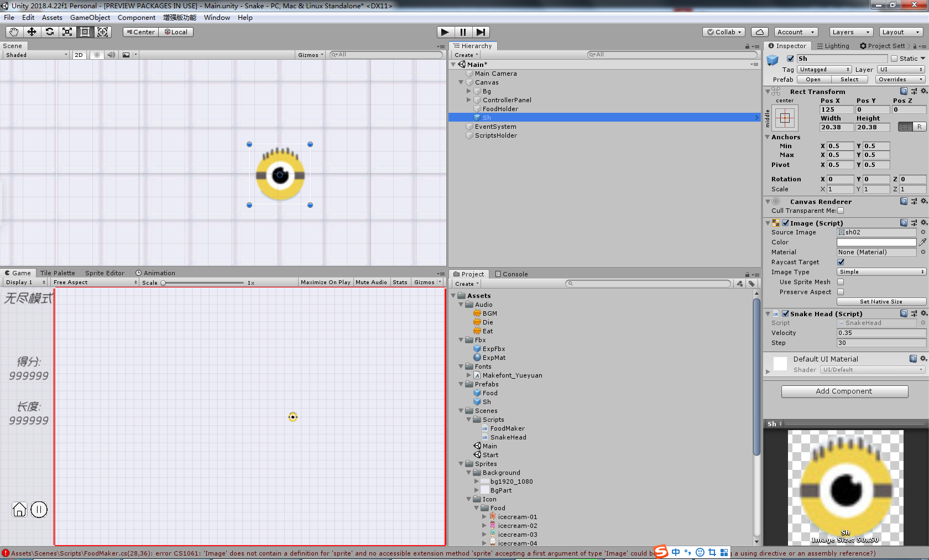The width and height of the screenshot is (929, 560).
Task: Select the Rotate tool
Action: [x=49, y=32]
